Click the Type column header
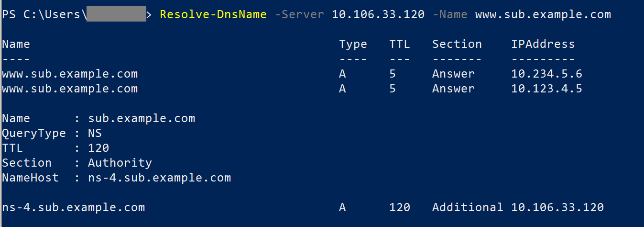Image resolution: width=644 pixels, height=227 pixels. click(x=353, y=45)
